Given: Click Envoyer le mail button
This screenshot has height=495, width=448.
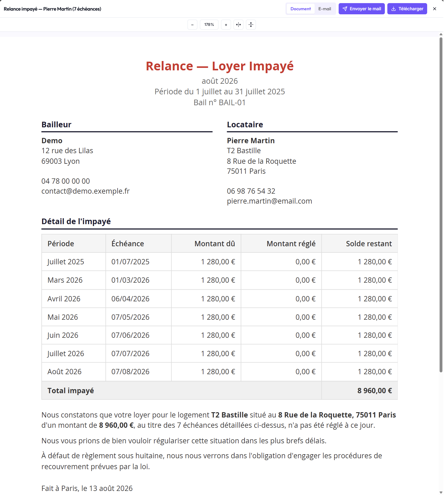Looking at the screenshot, I should [362, 9].
